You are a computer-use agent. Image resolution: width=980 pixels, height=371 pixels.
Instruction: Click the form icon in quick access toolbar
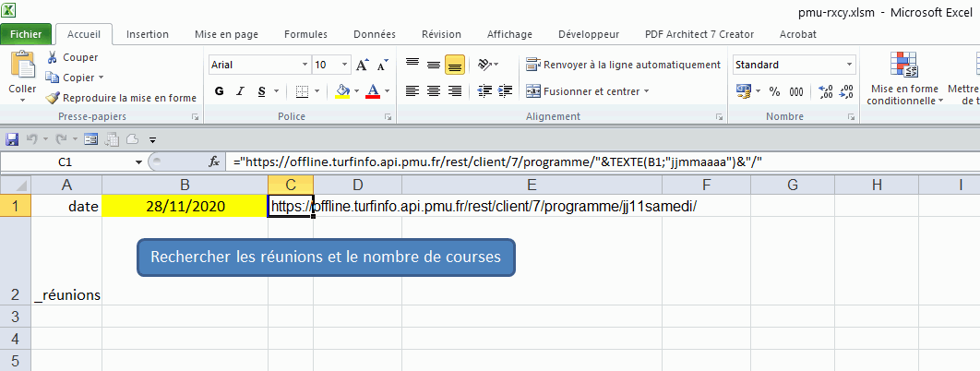click(91, 138)
